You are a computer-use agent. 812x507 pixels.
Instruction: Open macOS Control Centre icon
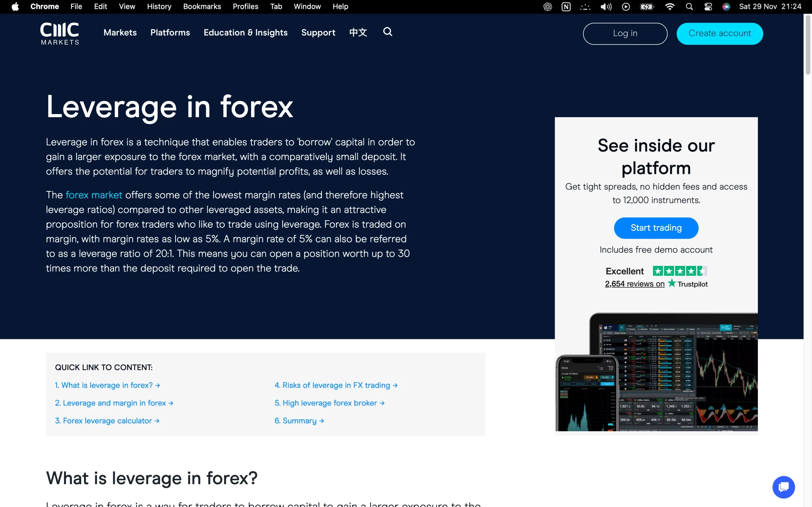(x=708, y=7)
